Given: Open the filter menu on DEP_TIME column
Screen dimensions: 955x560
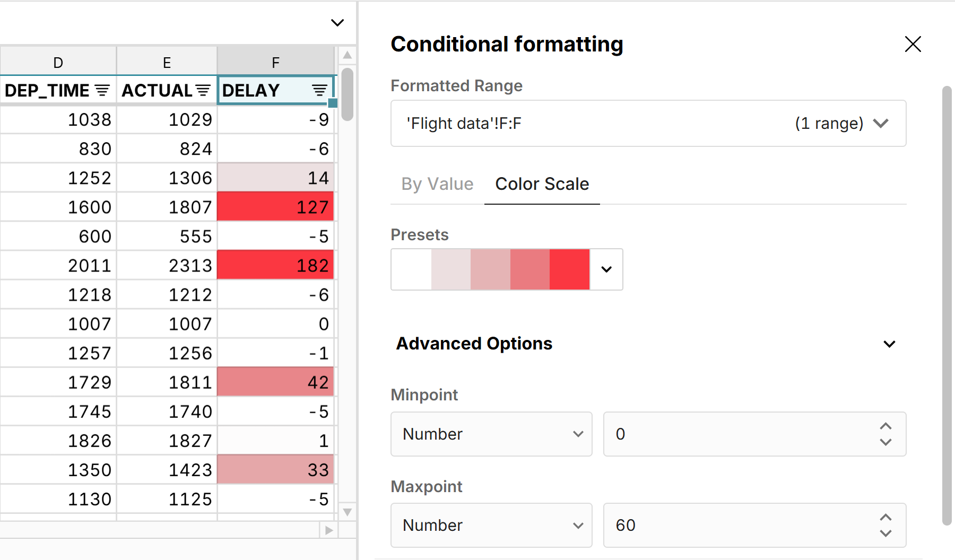Looking at the screenshot, I should click(x=102, y=90).
